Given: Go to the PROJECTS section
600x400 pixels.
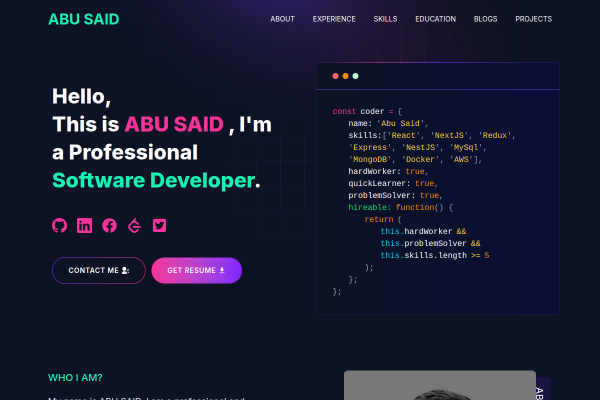Looking at the screenshot, I should click(533, 19).
